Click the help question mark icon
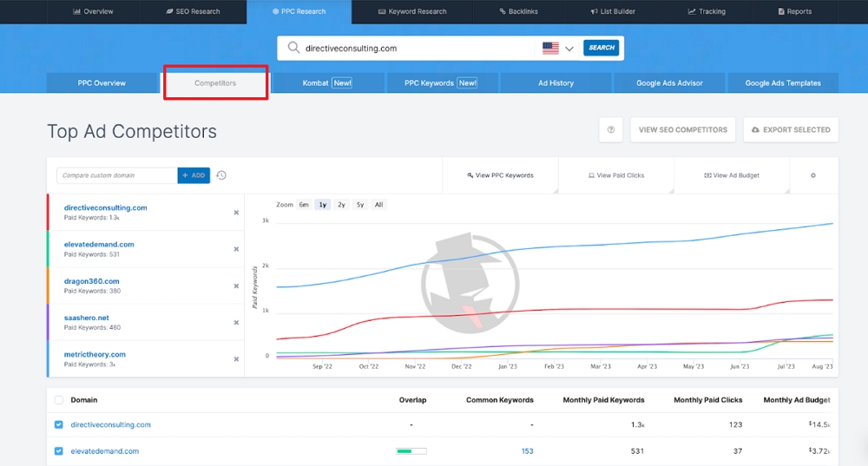This screenshot has width=868, height=466. 611,130
